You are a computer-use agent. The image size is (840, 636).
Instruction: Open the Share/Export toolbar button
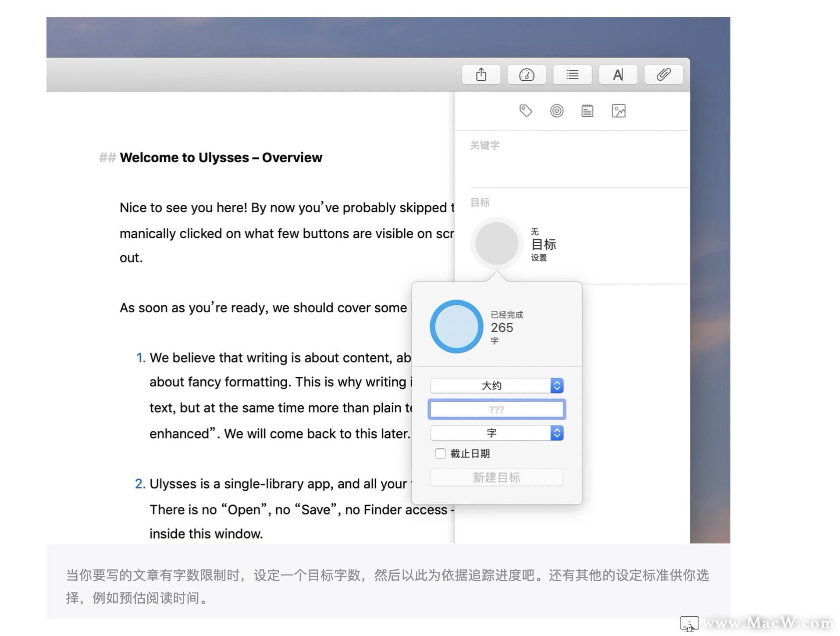click(x=481, y=75)
